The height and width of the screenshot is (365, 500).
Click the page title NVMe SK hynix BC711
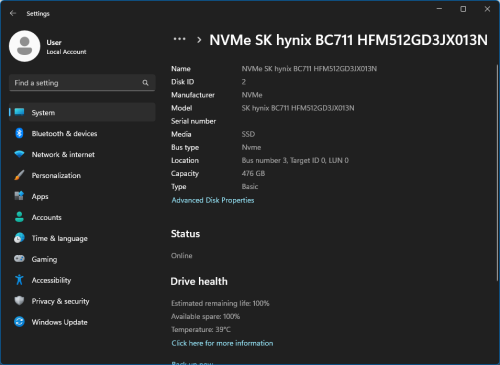point(348,40)
